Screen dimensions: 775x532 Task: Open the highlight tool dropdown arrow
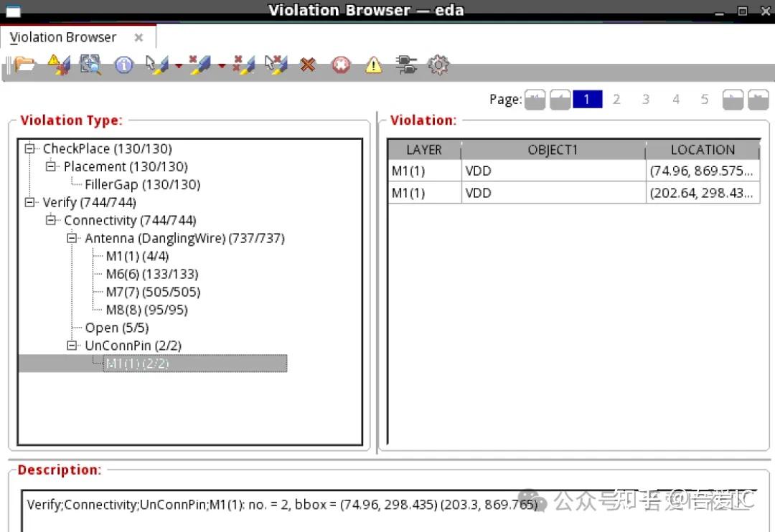[178, 66]
